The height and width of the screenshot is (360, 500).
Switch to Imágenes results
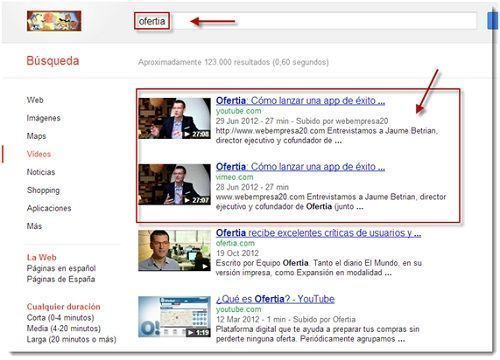click(43, 118)
